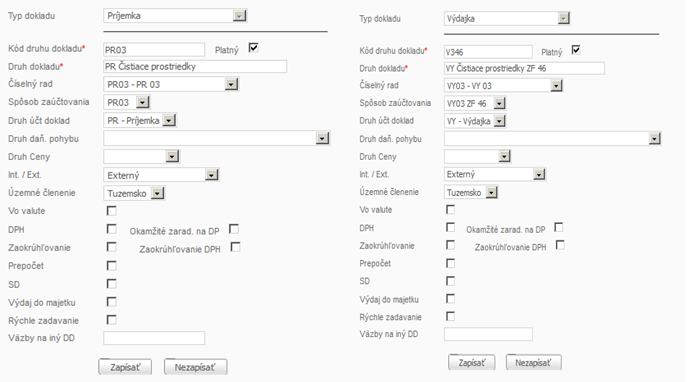Viewport: 692px width, 382px height.
Task: Expand Druh Ceny dropdown in Výdajka form
Action: coord(478,156)
